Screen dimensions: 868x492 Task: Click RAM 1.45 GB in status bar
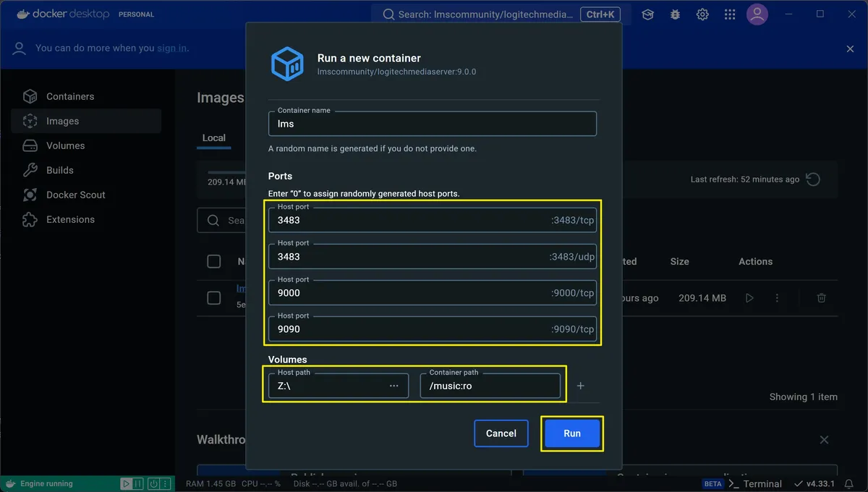210,483
